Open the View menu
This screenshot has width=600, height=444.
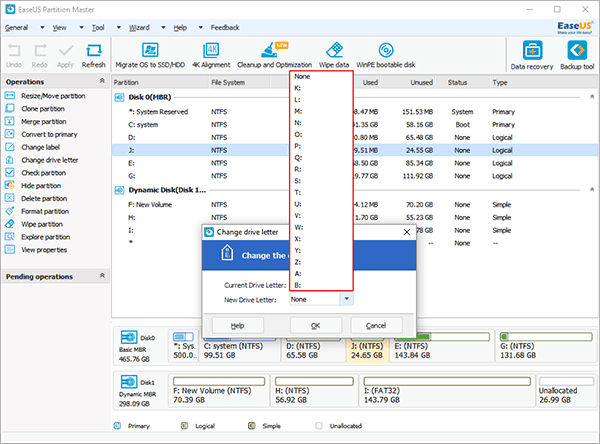pos(59,28)
